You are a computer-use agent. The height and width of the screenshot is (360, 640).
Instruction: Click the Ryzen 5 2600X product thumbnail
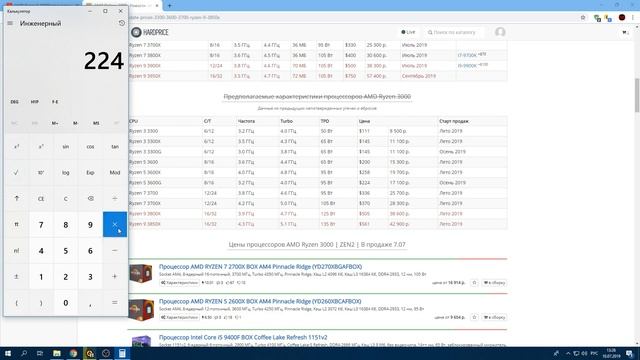click(141, 309)
